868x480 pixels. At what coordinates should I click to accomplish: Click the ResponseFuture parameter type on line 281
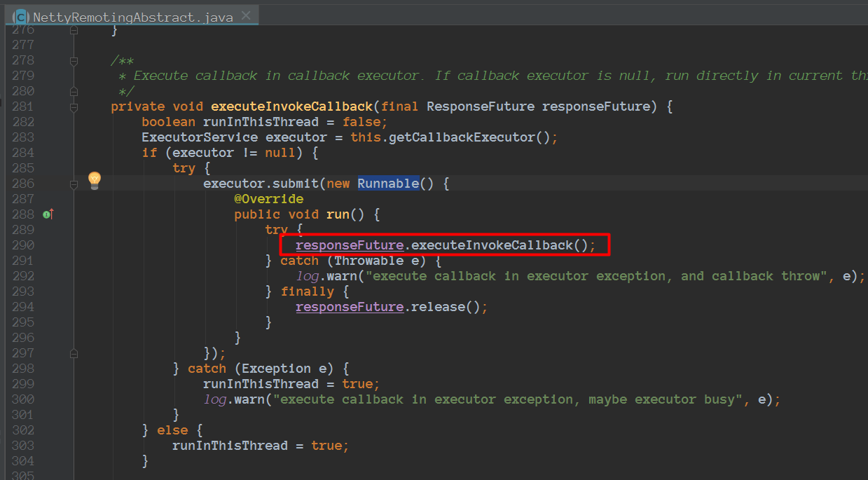point(480,107)
